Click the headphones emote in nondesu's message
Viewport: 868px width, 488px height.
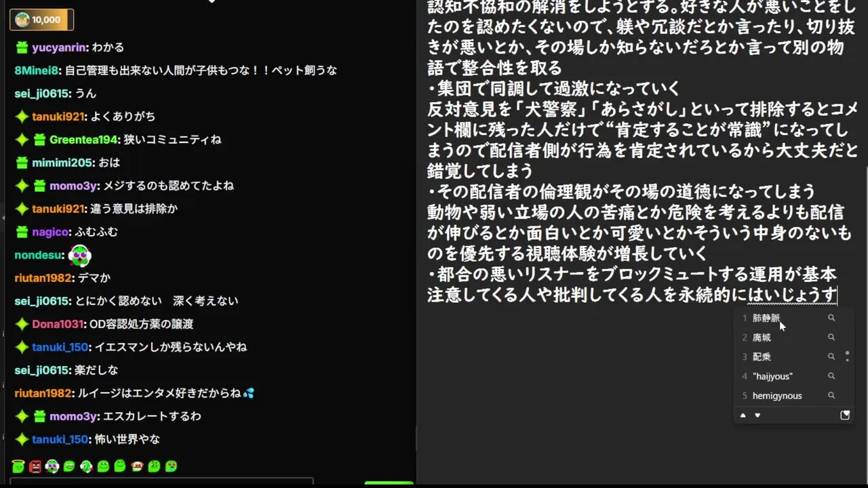click(79, 256)
